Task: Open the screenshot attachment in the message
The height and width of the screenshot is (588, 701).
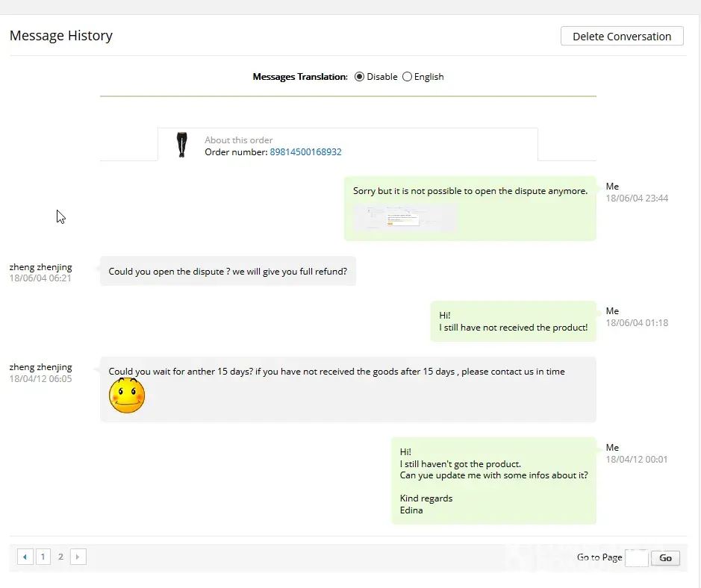Action: (x=405, y=218)
